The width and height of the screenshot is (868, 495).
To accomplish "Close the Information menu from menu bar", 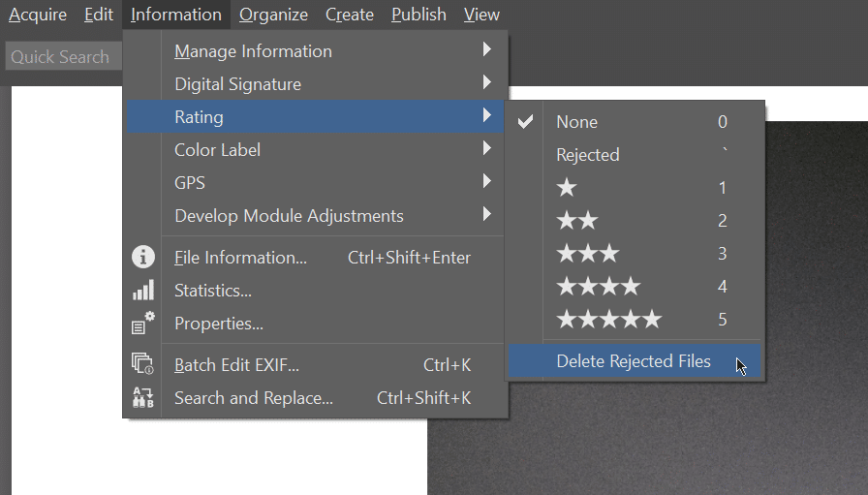I will 176,15.
